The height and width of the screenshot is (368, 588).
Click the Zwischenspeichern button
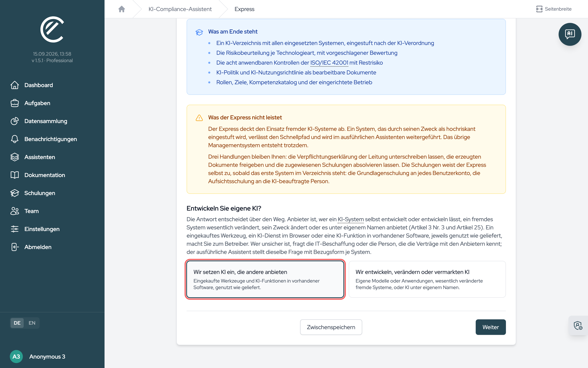click(331, 327)
